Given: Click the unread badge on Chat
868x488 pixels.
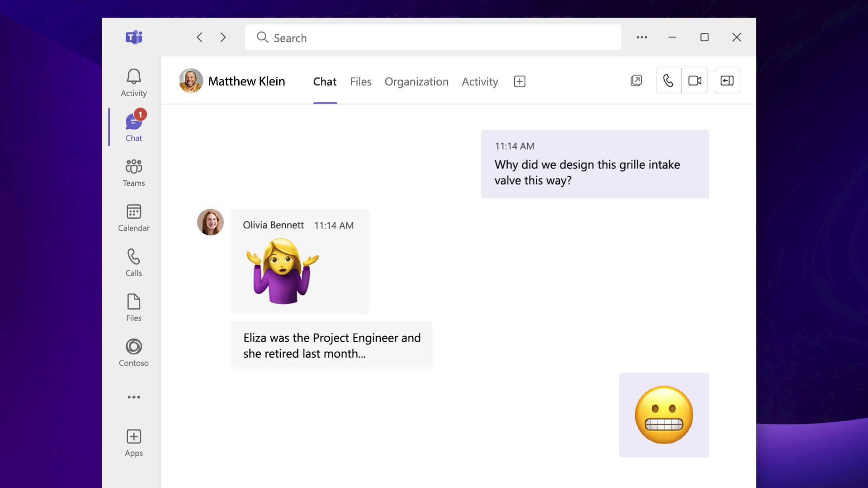Looking at the screenshot, I should [140, 115].
